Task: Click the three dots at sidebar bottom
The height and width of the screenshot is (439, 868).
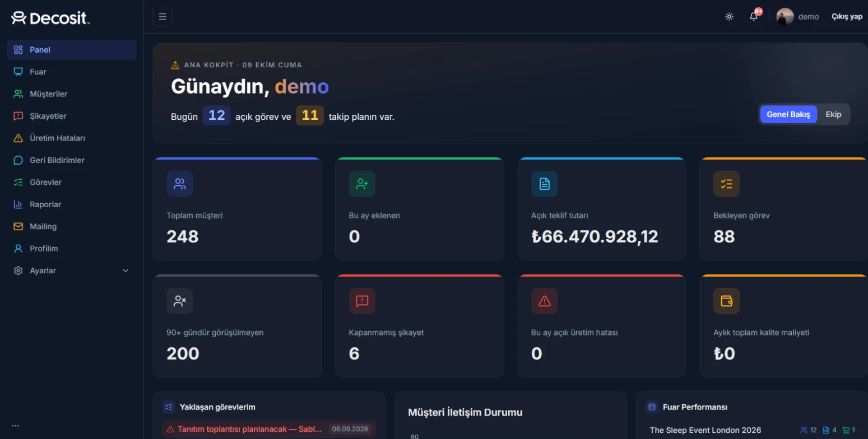Action: [x=16, y=426]
